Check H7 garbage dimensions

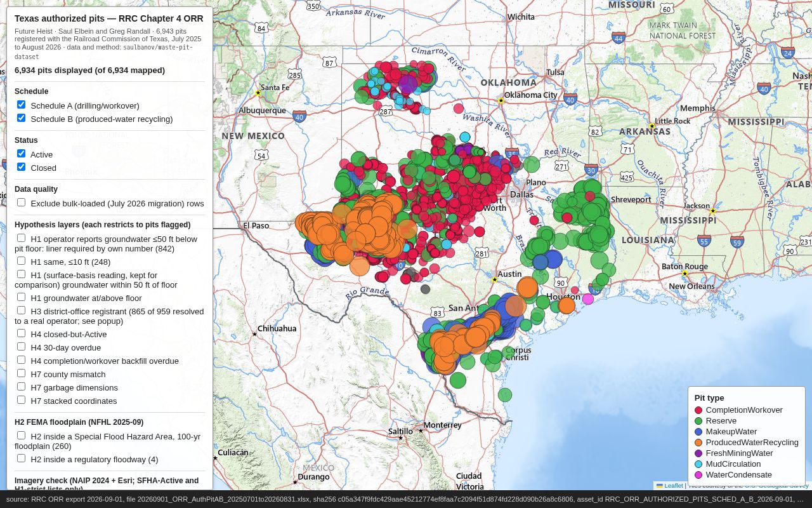pos(22,386)
